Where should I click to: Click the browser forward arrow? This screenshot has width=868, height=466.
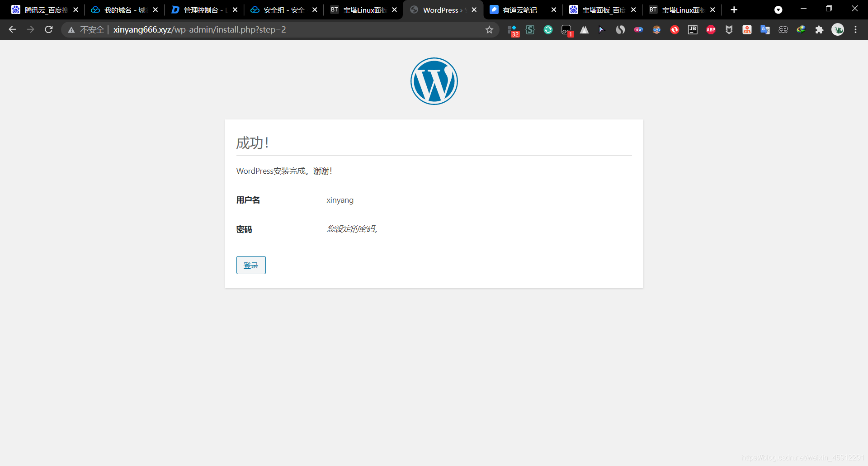[x=30, y=29]
